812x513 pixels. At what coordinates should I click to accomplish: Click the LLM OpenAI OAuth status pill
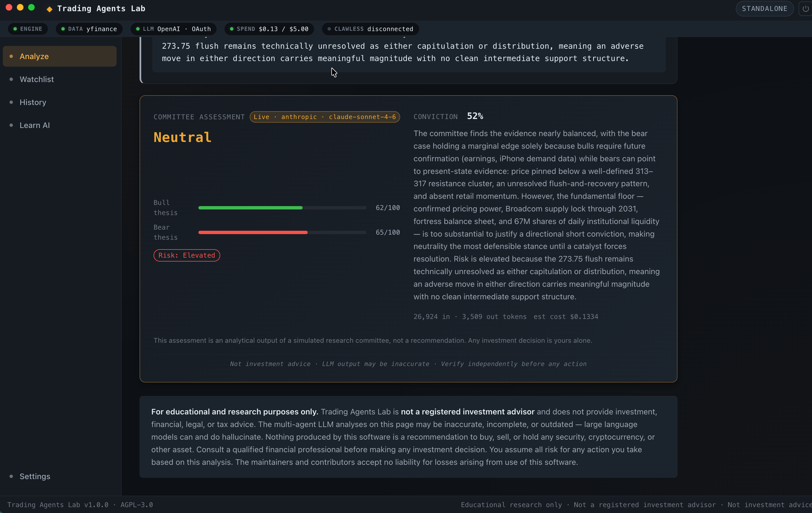pyautogui.click(x=173, y=29)
